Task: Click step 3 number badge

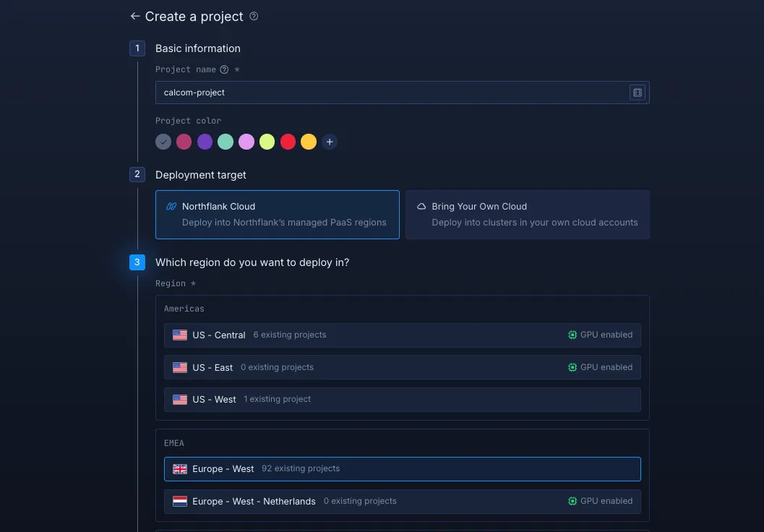Action: [x=137, y=262]
